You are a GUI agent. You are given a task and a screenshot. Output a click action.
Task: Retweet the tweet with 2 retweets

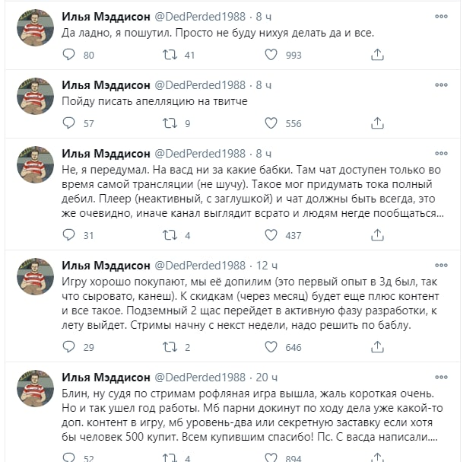[x=170, y=347]
